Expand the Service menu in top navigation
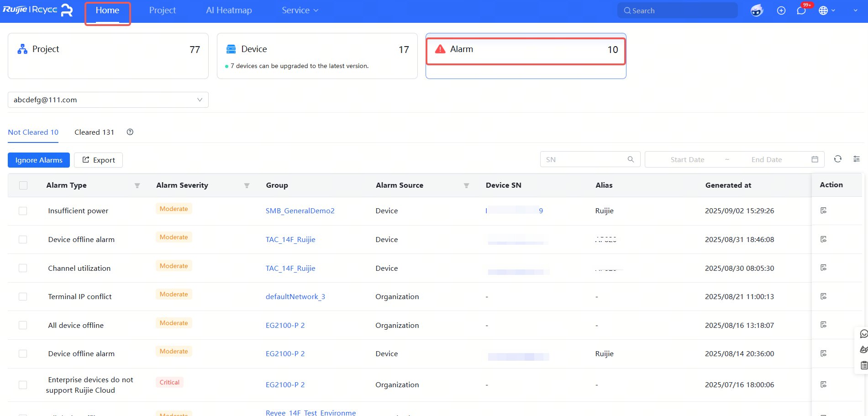This screenshot has height=416, width=868. [x=300, y=11]
